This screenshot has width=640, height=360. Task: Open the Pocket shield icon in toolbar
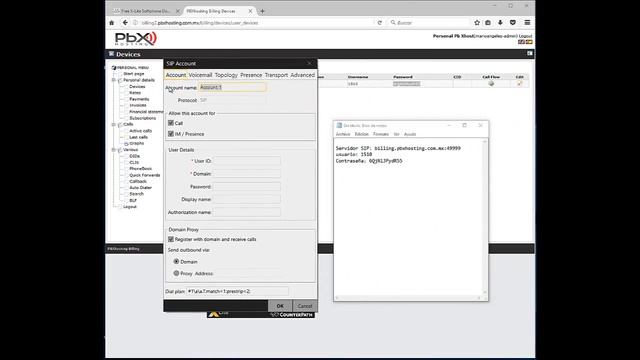513,23
